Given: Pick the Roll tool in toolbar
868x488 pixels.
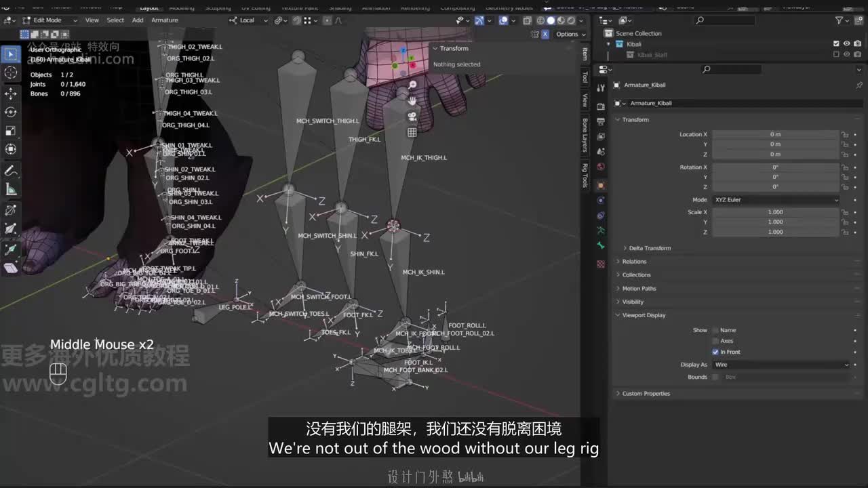Looking at the screenshot, I should click(11, 210).
